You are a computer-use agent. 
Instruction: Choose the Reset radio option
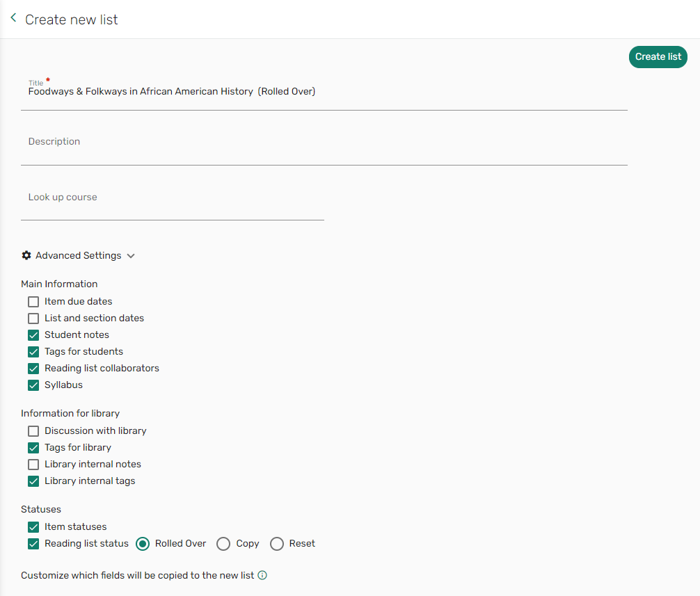pos(277,544)
